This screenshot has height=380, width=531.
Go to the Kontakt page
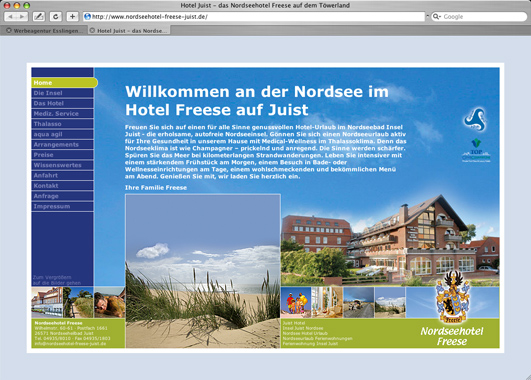tap(62, 186)
